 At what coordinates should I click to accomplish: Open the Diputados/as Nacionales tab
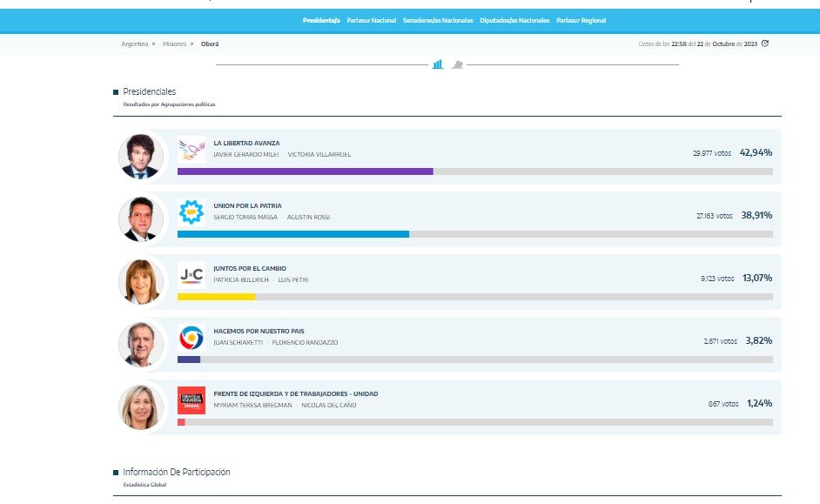514,20
